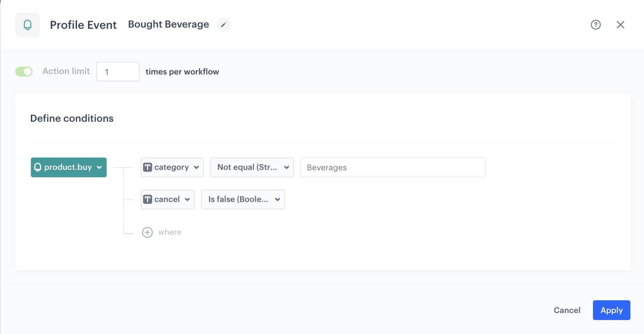Click the pencil icon to rename Bought Beverage
Viewport: 644px width, 334px height.
click(223, 25)
